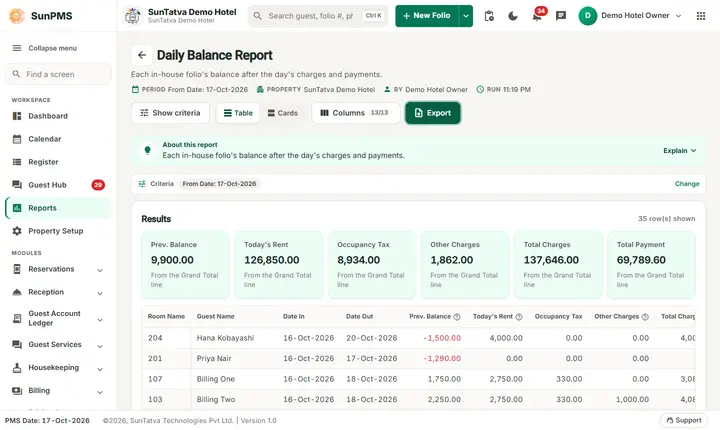The height and width of the screenshot is (430, 720).
Task: Click the Date In column header
Action: pyautogui.click(x=293, y=317)
